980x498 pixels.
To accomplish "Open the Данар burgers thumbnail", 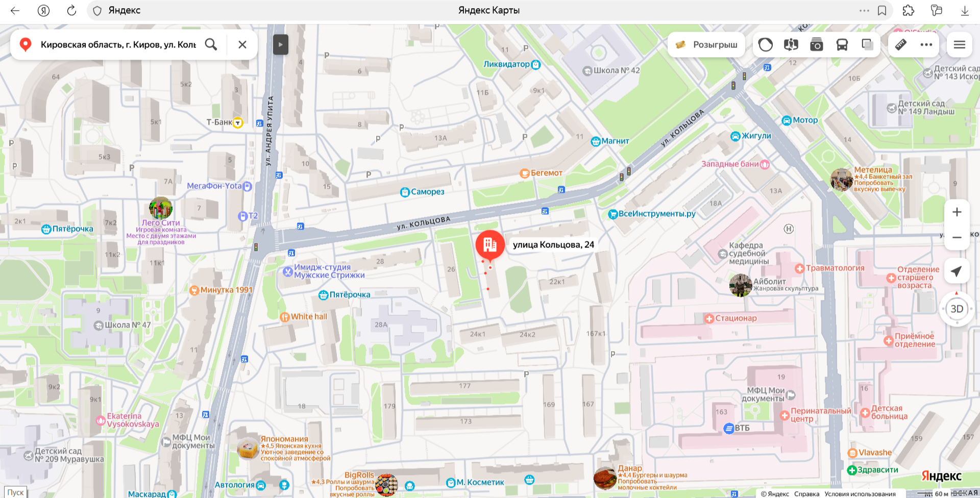I will pyautogui.click(x=605, y=478).
